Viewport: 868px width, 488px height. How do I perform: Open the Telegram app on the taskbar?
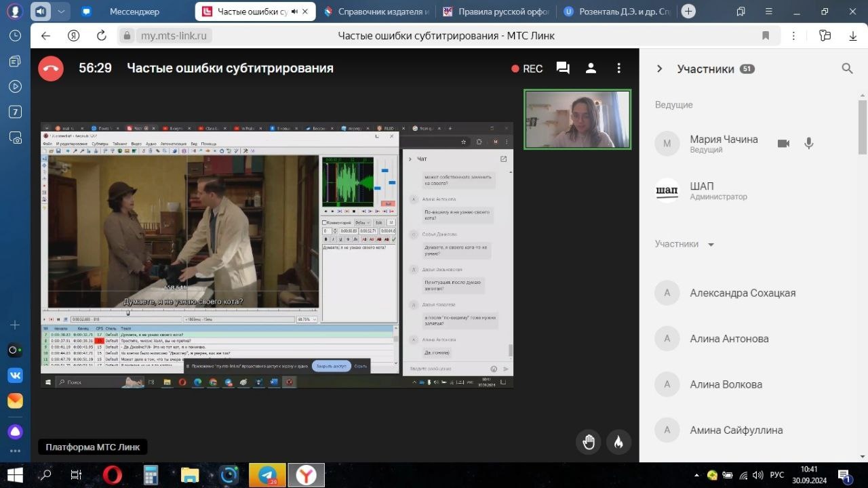point(268,475)
